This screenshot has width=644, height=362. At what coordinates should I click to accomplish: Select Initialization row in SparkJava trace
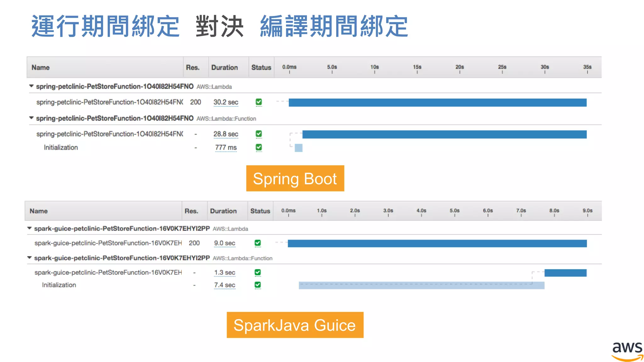[314, 285]
